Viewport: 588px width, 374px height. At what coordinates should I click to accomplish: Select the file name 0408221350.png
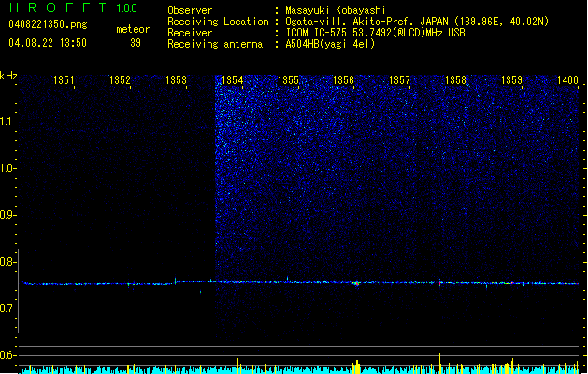tap(48, 24)
